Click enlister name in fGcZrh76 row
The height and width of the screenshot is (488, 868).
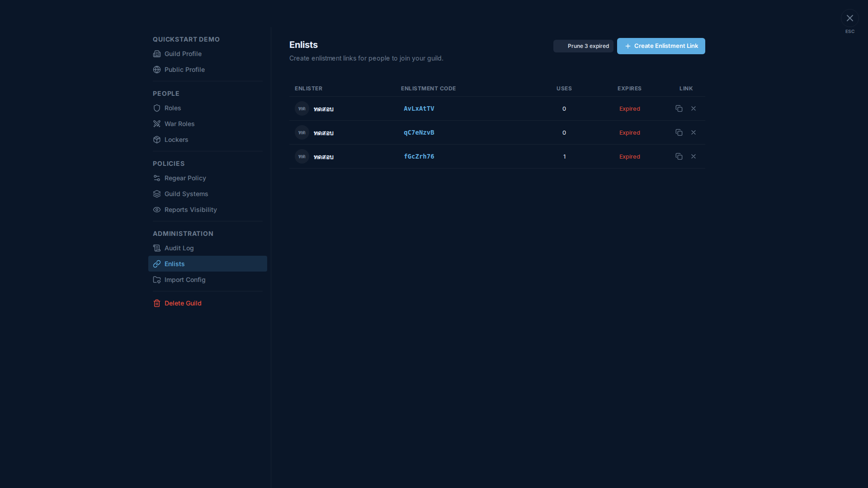[324, 157]
